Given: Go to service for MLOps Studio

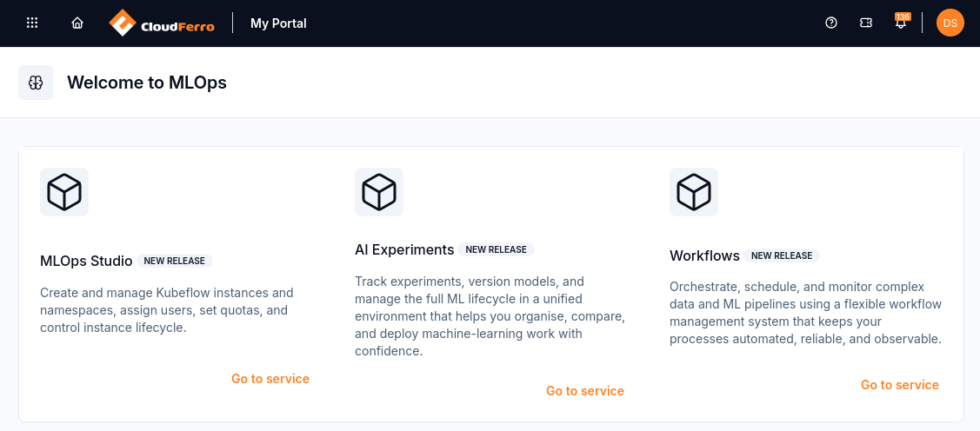Looking at the screenshot, I should 270,379.
